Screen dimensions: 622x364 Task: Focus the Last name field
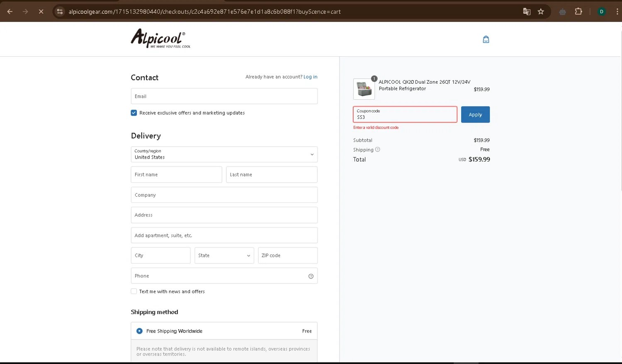click(x=272, y=175)
